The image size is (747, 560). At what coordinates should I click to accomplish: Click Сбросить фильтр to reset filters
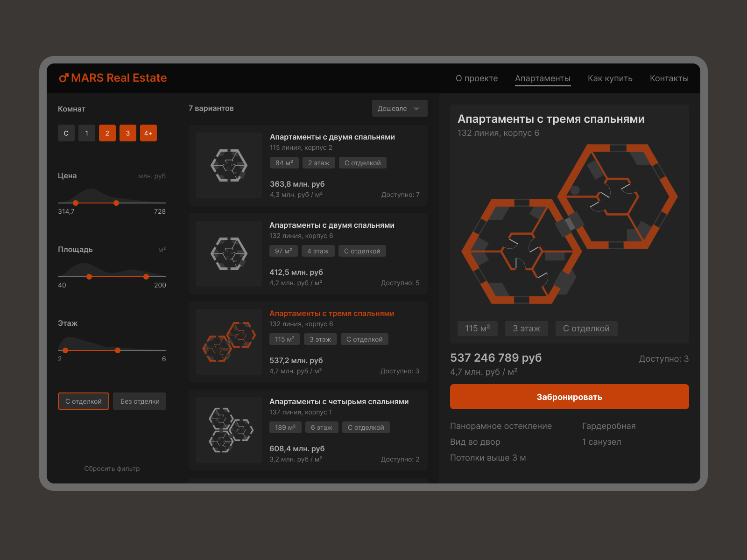tap(112, 469)
